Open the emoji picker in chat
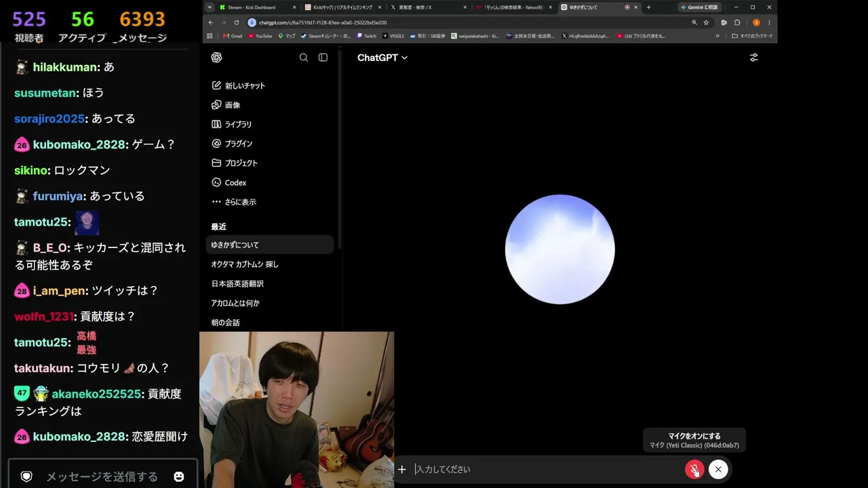Screen dimensions: 868x488 (x=179, y=476)
